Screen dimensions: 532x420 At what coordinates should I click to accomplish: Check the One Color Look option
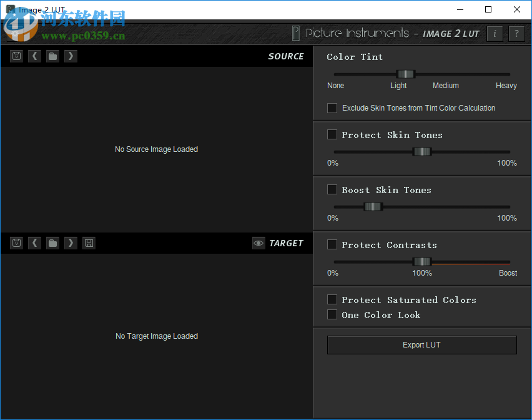tap(332, 314)
